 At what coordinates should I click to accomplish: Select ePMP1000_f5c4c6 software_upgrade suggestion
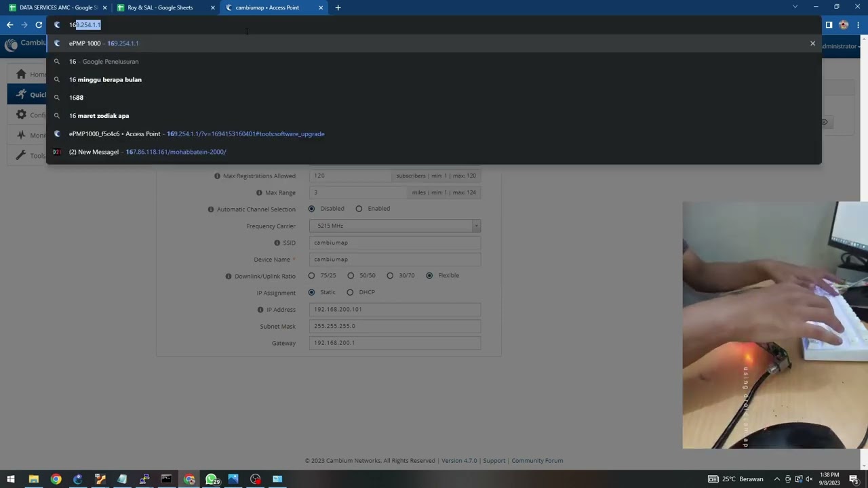(x=434, y=134)
